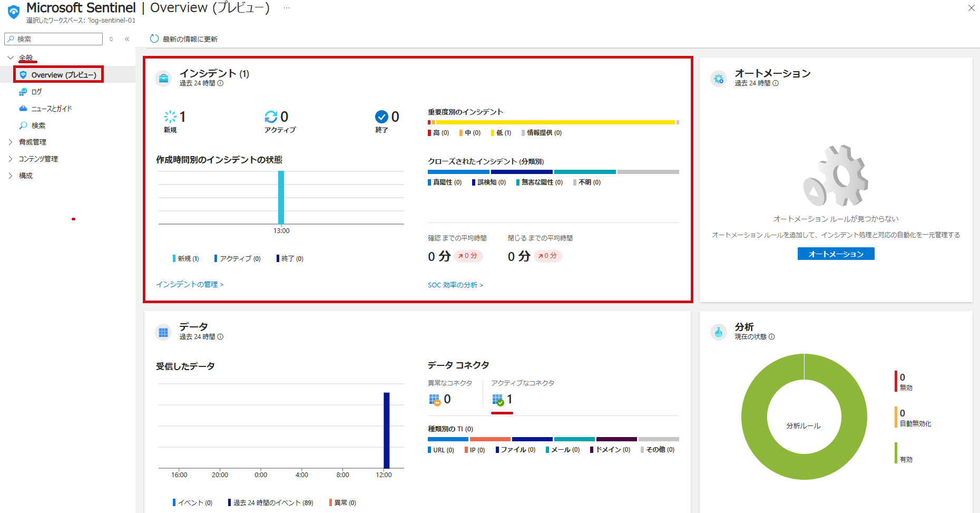This screenshot has height=513, width=980.
Task: Click the URL (0) TI legend
Action: pos(441,450)
